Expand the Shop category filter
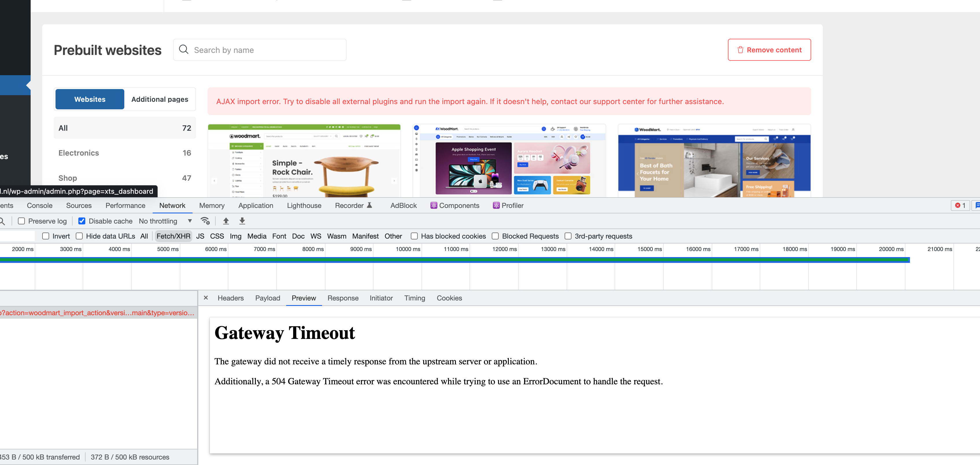 (124, 178)
